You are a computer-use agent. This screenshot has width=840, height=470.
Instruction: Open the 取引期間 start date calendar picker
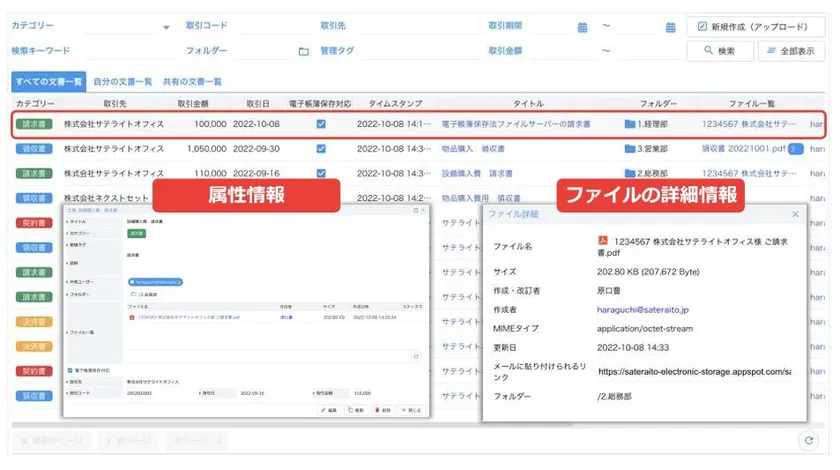coord(583,27)
